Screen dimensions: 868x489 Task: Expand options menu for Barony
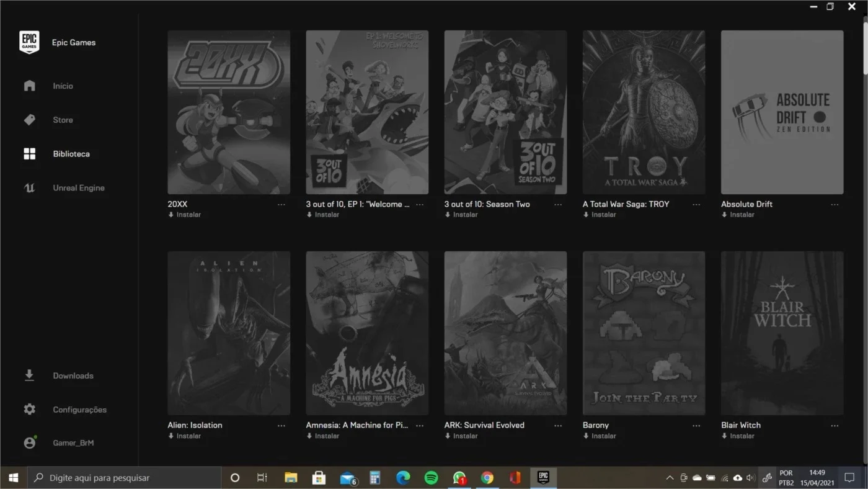[x=696, y=426]
